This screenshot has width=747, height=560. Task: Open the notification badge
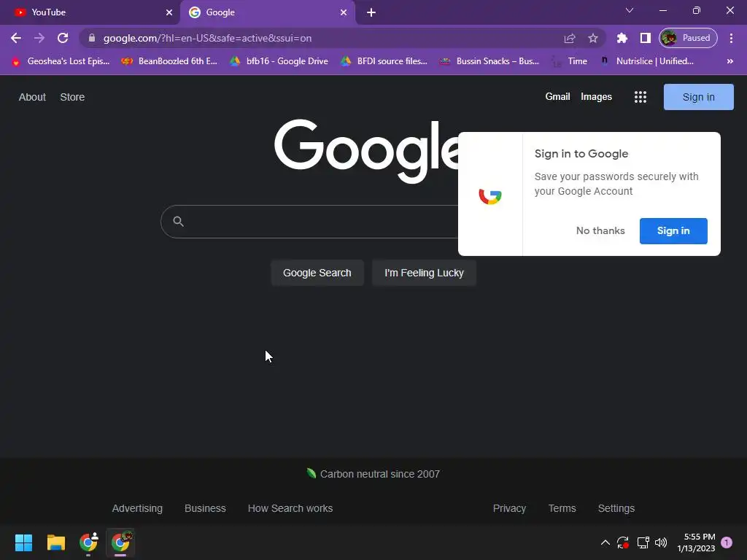point(727,542)
